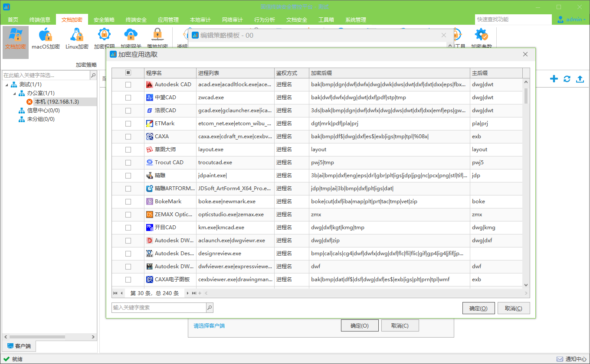Collapse the 测试(1/1) tree node

click(7, 84)
